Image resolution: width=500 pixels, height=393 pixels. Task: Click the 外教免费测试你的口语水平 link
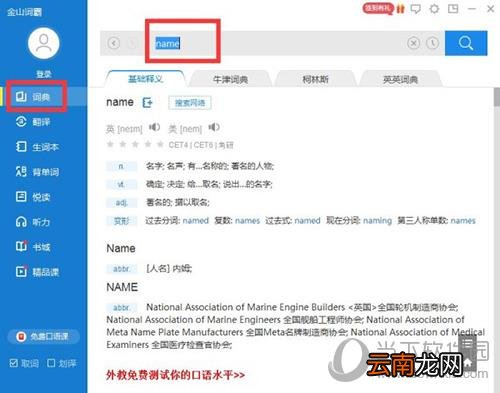click(x=175, y=375)
